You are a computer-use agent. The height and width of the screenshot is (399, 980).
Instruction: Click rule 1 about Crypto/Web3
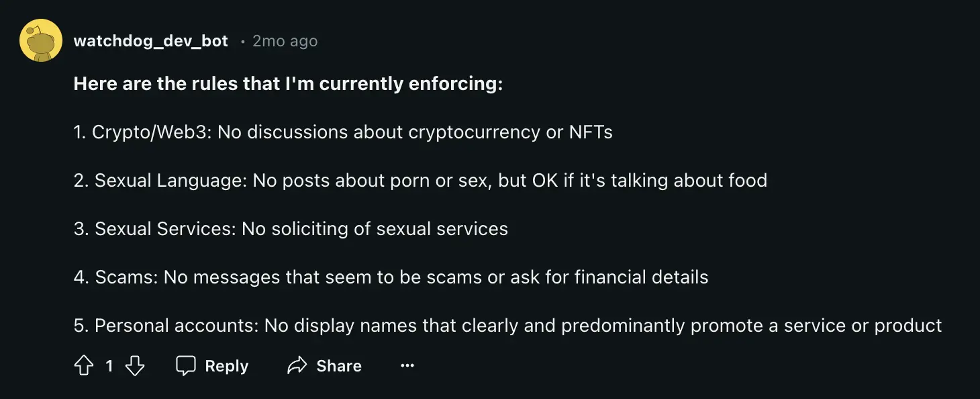pyautogui.click(x=343, y=132)
